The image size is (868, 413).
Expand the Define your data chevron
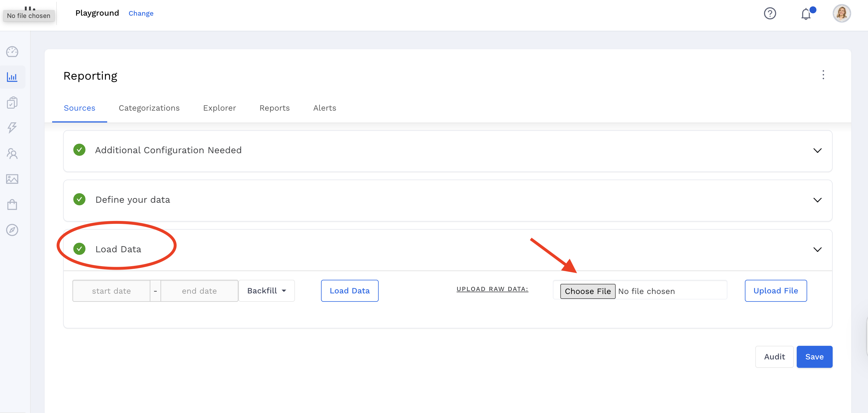pos(817,200)
